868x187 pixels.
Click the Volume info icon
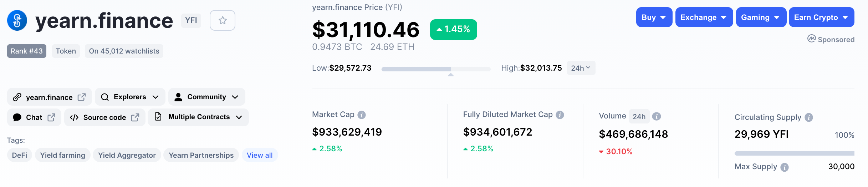click(657, 116)
